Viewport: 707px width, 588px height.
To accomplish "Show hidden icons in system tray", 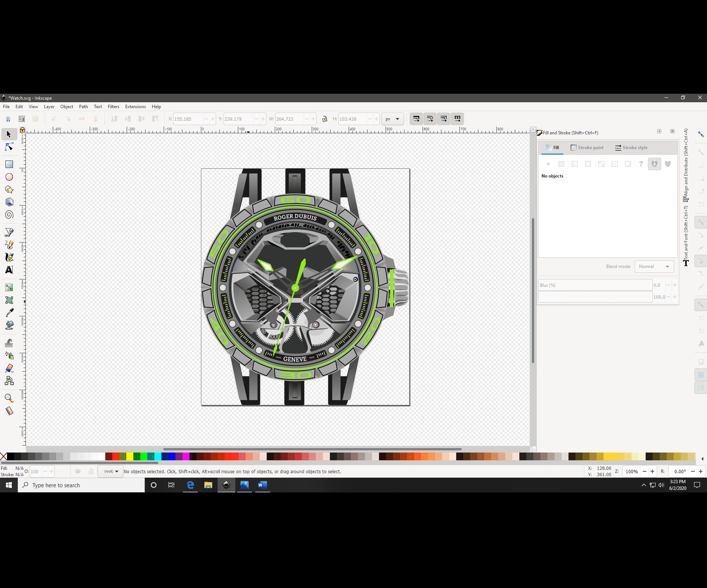I will (644, 485).
